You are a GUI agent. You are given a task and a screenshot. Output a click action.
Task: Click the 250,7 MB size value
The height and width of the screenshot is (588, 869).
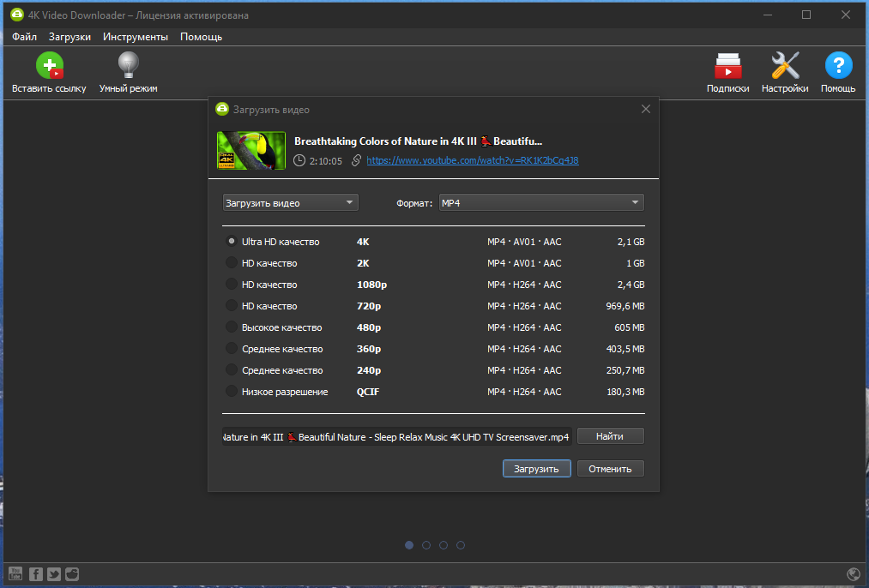pos(625,370)
